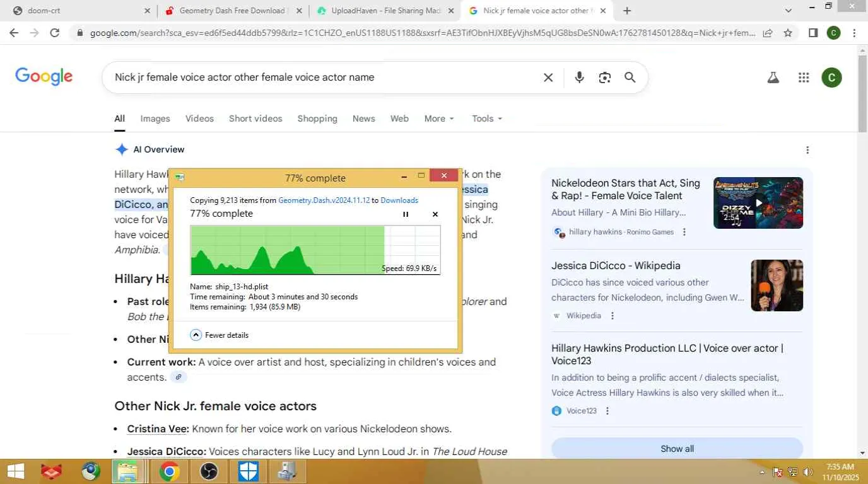Open the Tools dropdown
868x484 pixels.
coord(487,118)
